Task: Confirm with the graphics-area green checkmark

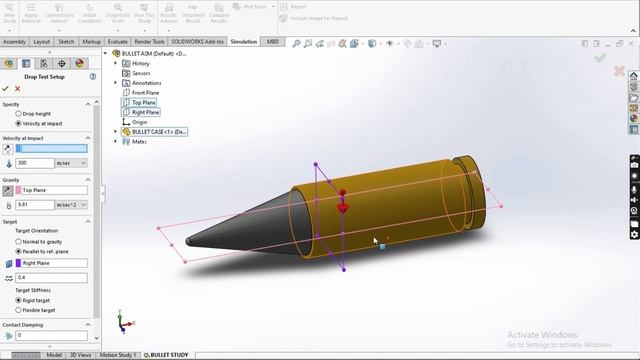Action: (x=600, y=58)
